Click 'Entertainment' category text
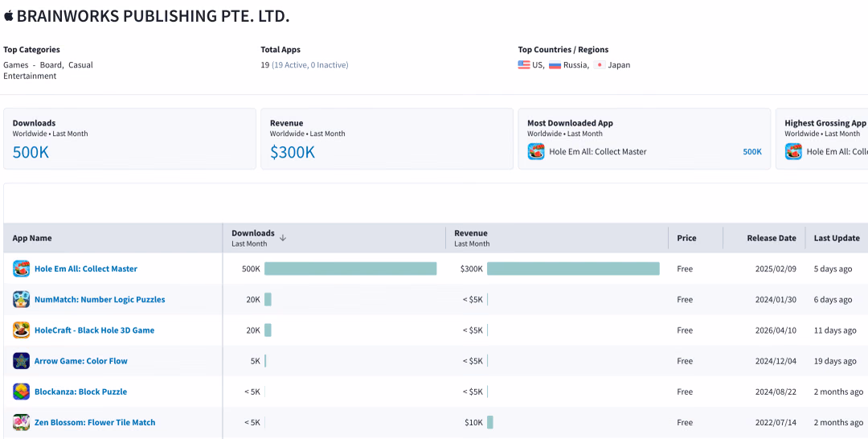Viewport: 868px width, 439px height. click(30, 76)
